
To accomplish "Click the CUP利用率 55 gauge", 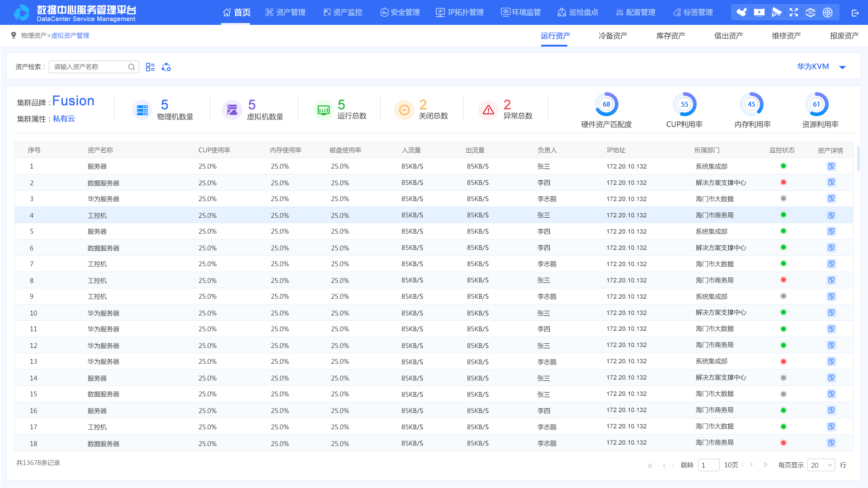I will (x=684, y=104).
